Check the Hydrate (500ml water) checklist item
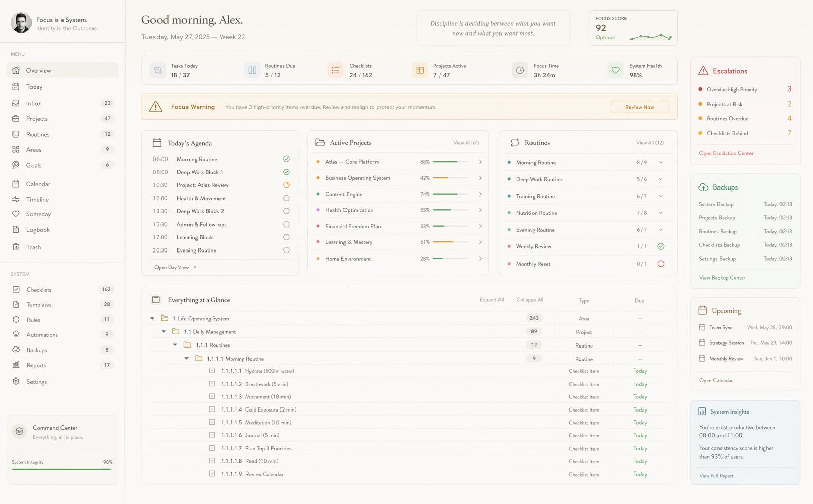Screen dimensions: 813x504 [x=212, y=371]
